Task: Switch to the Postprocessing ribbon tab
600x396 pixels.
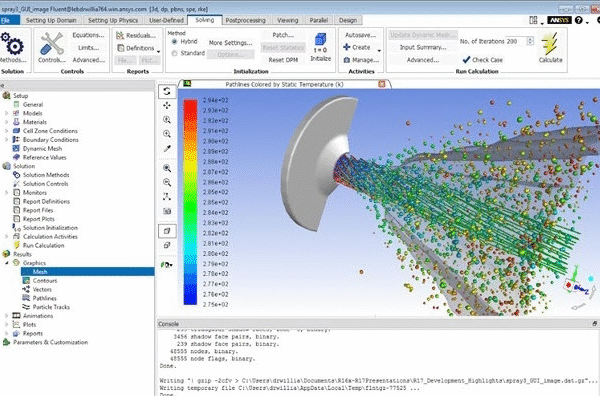Action: coord(245,20)
